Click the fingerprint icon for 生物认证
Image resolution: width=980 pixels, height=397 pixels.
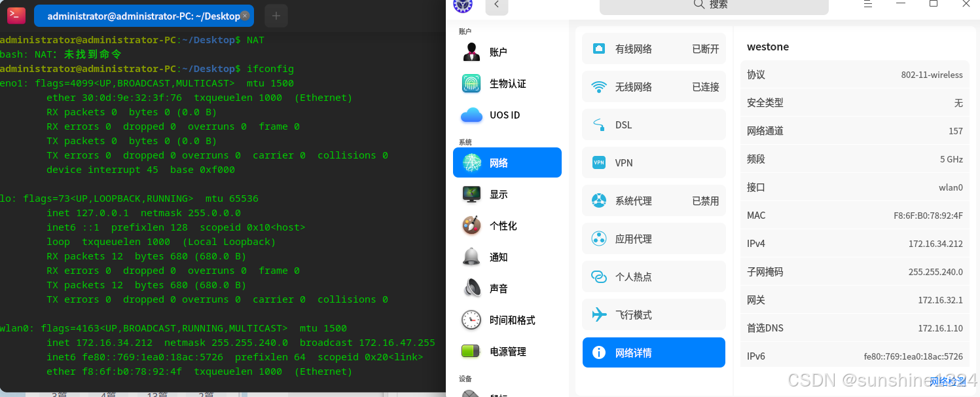tap(471, 84)
